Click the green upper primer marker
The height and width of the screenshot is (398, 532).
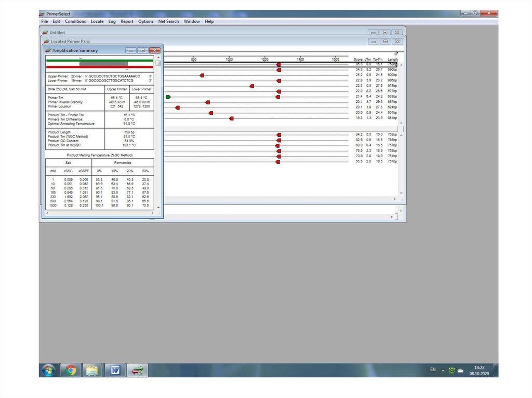click(168, 97)
